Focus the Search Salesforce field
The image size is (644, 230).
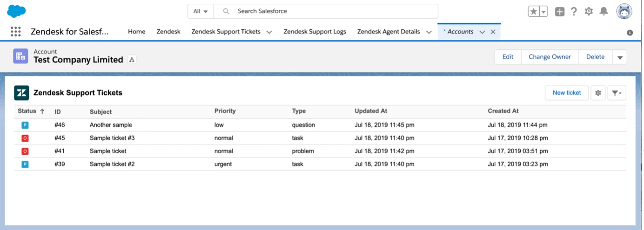point(326,11)
